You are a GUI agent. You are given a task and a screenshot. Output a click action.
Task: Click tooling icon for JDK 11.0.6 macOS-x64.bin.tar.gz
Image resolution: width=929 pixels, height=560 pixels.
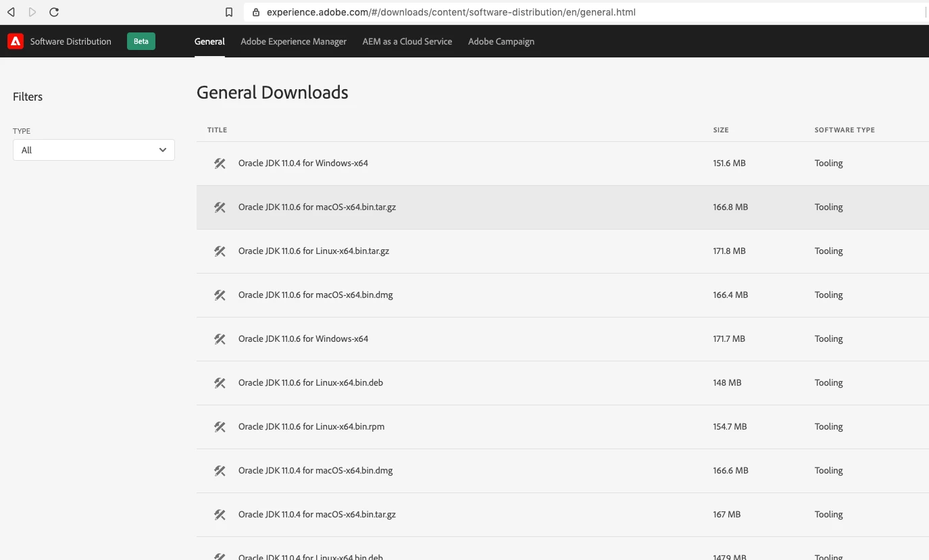[220, 207]
